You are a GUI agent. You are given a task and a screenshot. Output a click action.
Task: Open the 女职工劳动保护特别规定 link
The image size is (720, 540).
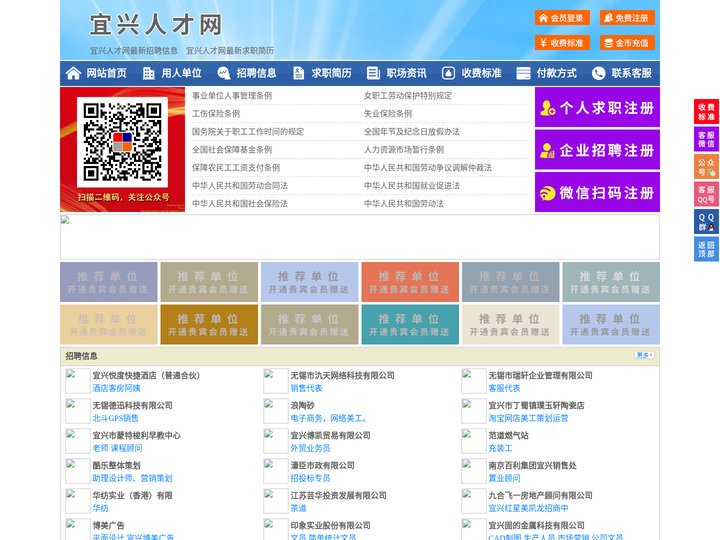[408, 96]
